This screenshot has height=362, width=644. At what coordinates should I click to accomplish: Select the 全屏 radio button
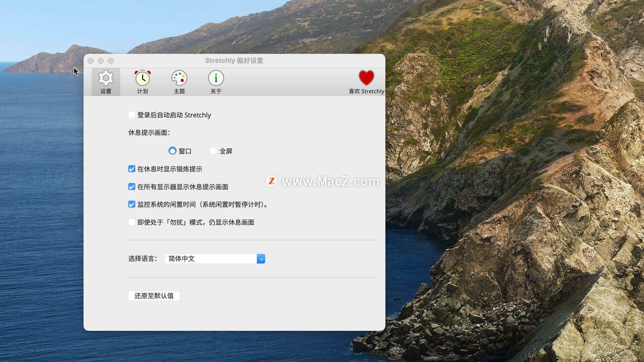click(213, 151)
